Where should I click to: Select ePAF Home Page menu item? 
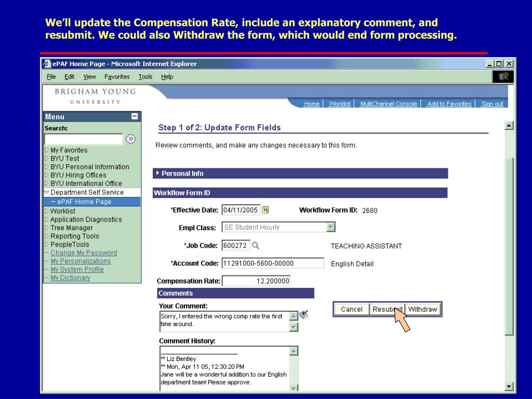coord(84,202)
